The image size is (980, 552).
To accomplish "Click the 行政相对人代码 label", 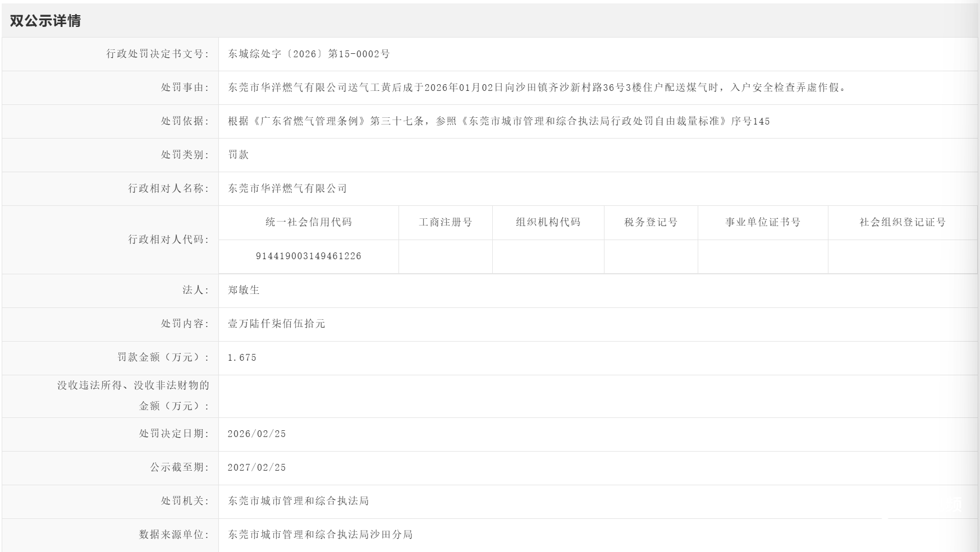I will [x=168, y=240].
